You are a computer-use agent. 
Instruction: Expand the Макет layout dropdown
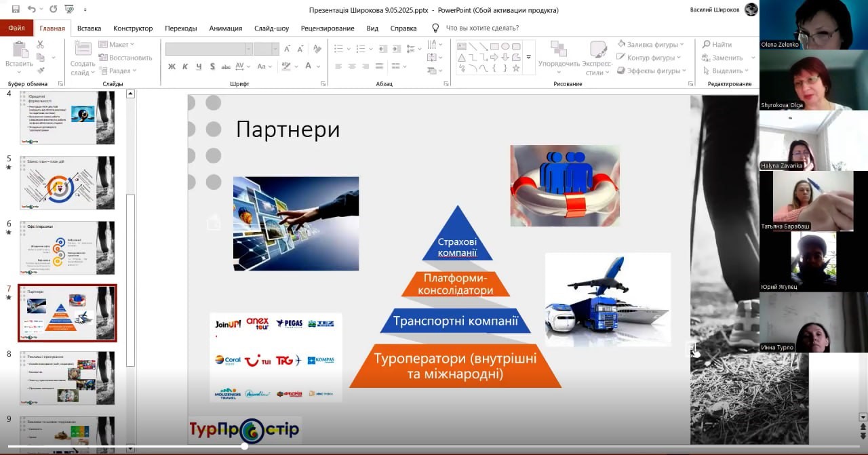click(x=117, y=45)
